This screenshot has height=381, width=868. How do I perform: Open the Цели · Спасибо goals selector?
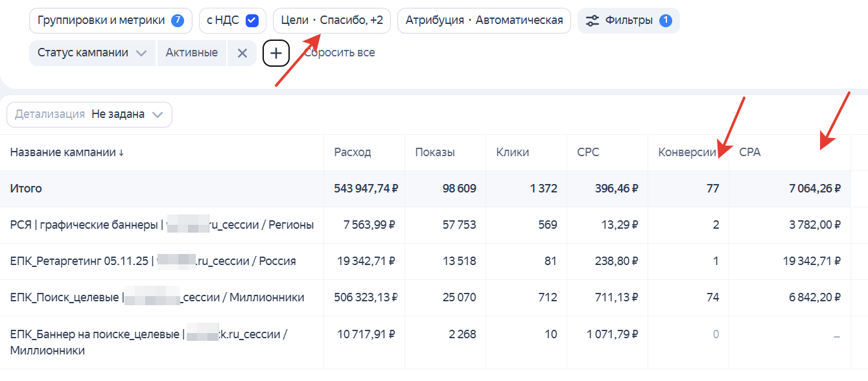(x=331, y=20)
